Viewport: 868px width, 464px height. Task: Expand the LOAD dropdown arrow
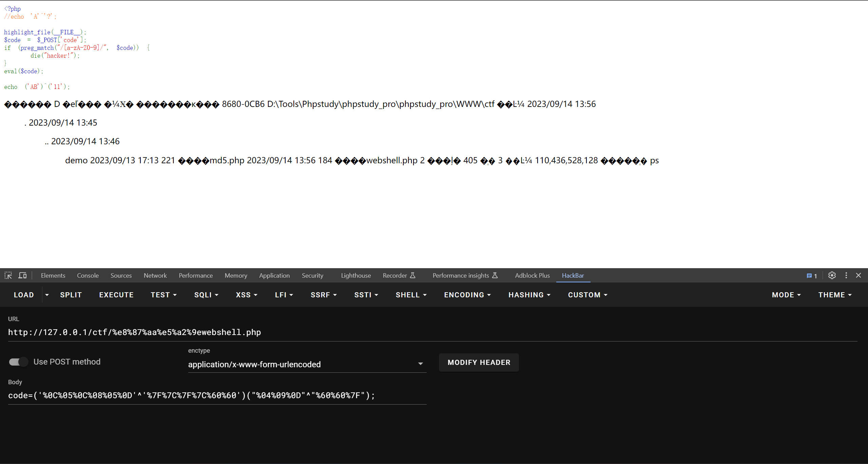click(47, 295)
